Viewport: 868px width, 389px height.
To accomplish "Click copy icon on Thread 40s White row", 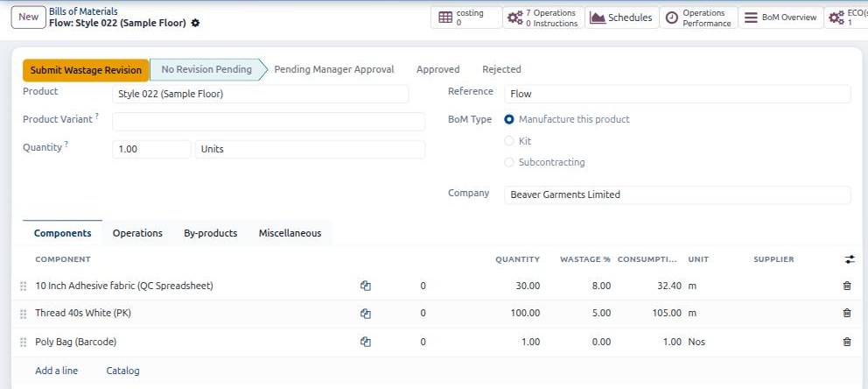I will [366, 314].
